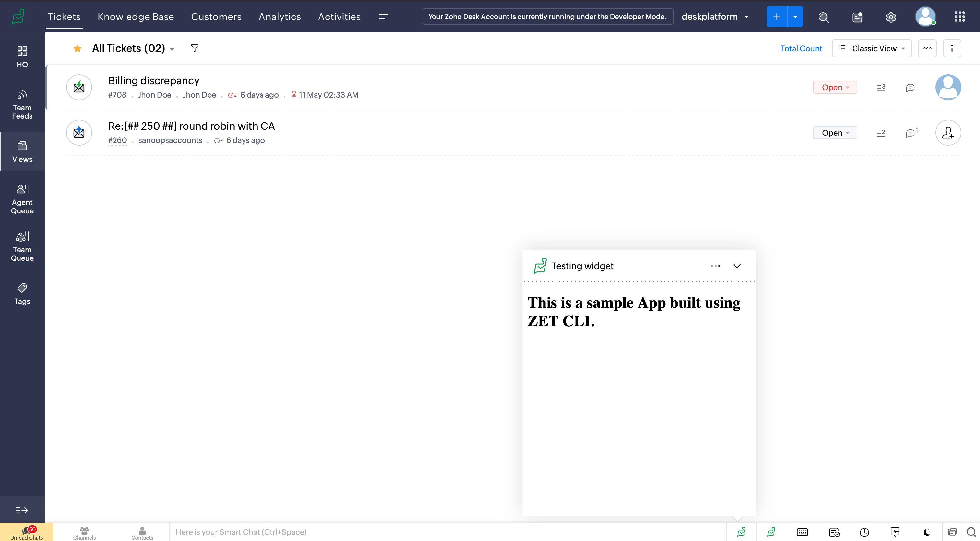Open the HQ dashboard in the sidebar
This screenshot has height=541, width=980.
coord(22,57)
